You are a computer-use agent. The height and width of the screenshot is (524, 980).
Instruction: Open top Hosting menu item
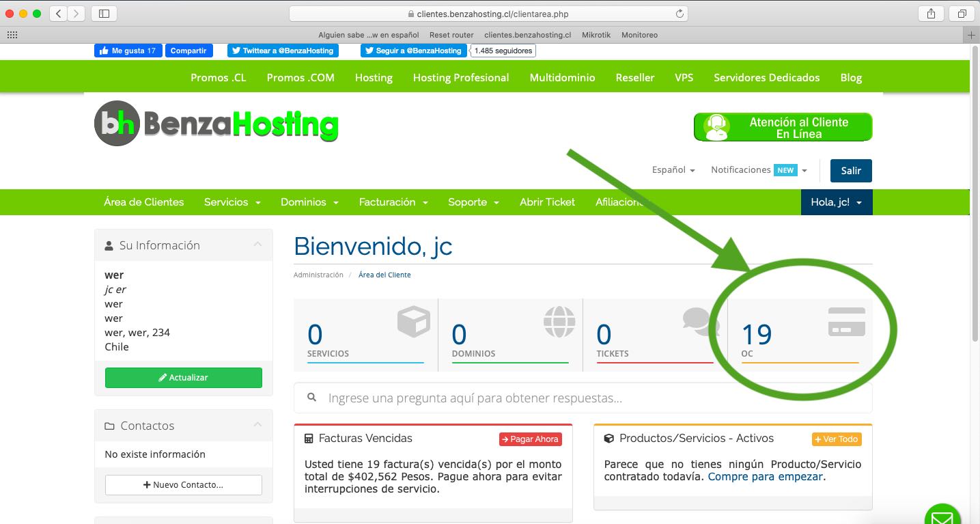[x=374, y=78]
